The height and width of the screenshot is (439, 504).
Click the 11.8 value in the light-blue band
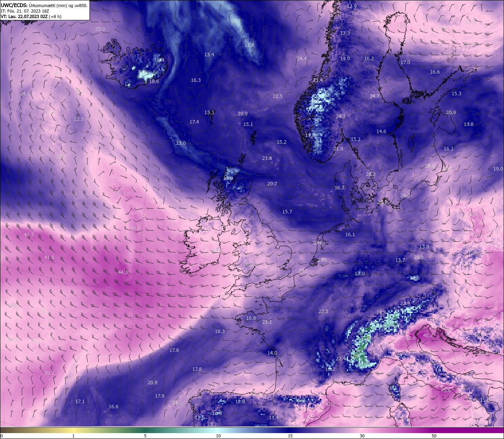(249, 45)
